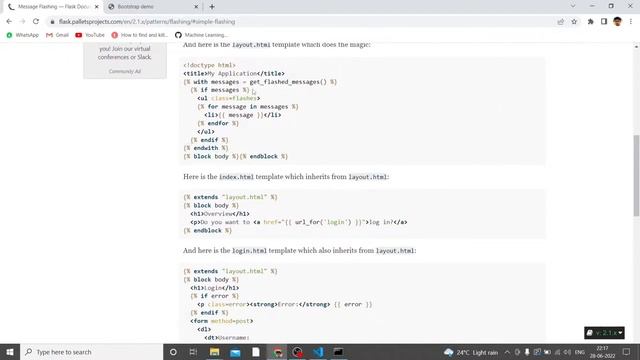Open the Extensions puzzle icon
Image resolution: width=640 pixels, height=360 pixels.
point(590,22)
